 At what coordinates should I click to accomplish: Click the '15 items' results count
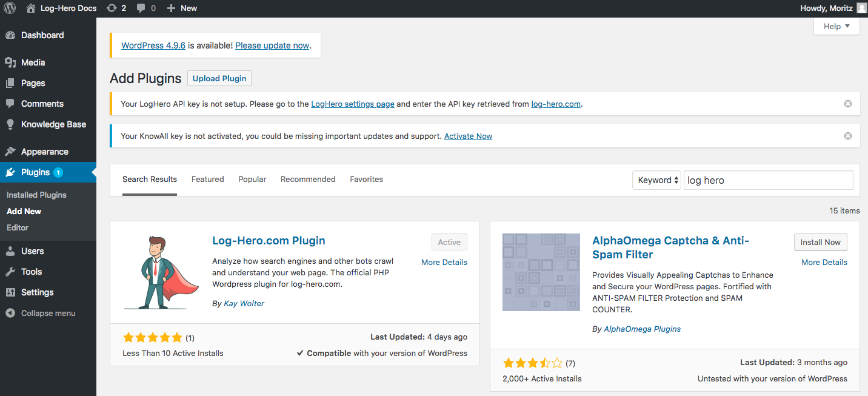844,210
